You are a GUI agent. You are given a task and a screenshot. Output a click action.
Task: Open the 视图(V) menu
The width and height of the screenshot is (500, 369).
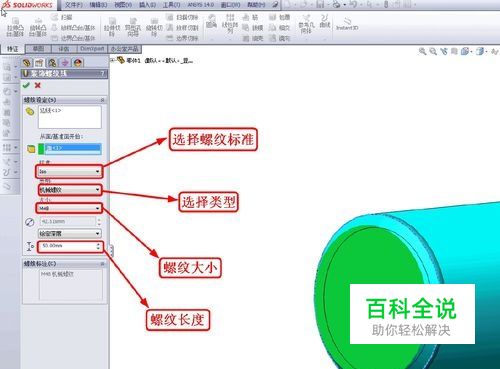click(x=123, y=5)
